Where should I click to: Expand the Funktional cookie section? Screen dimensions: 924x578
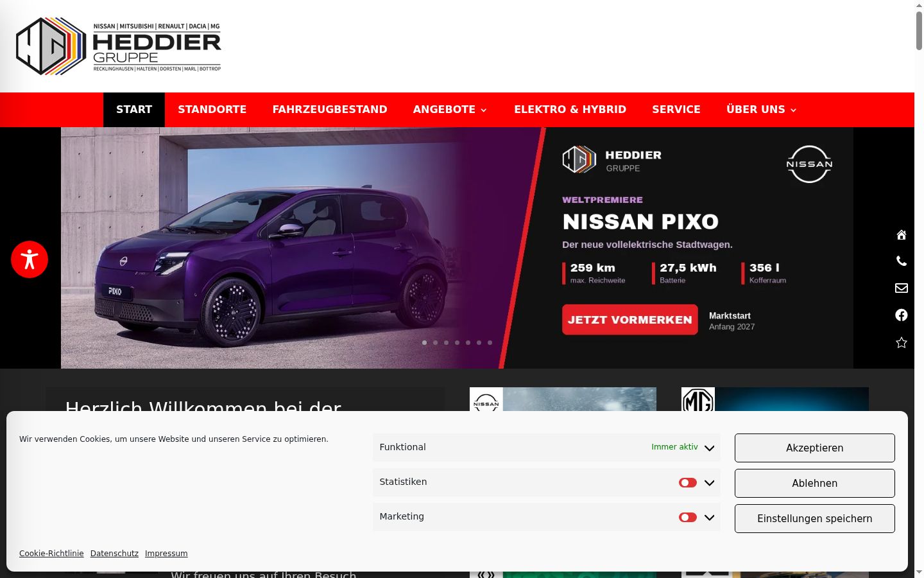coord(709,448)
